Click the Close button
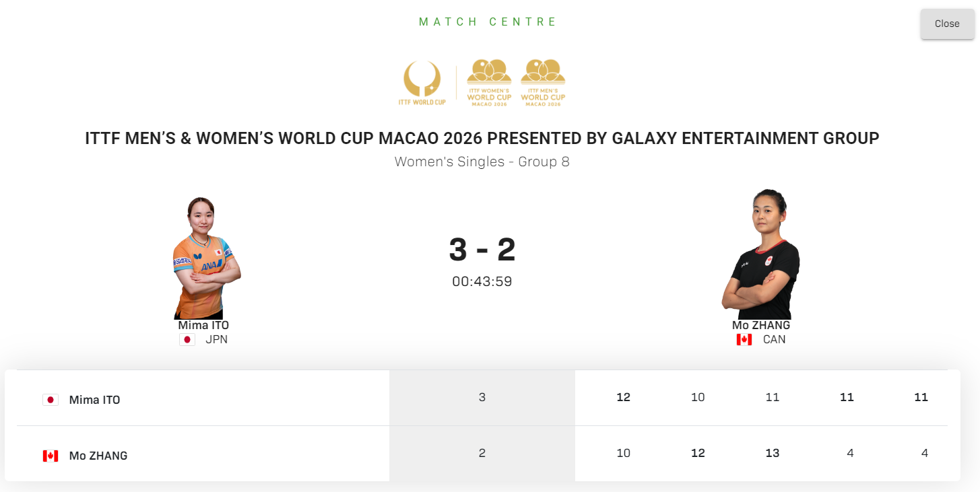 [x=946, y=24]
